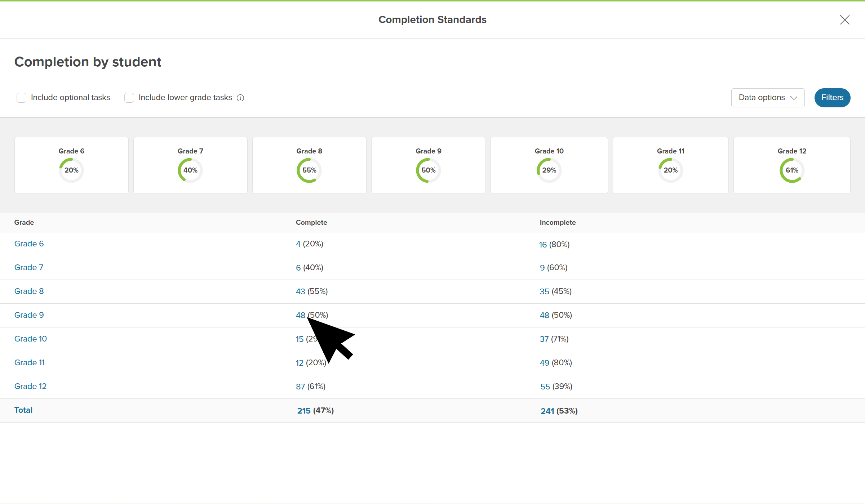Click the Grade 9 50% progress ring
Viewport: 865px width, 504px height.
coord(428,170)
